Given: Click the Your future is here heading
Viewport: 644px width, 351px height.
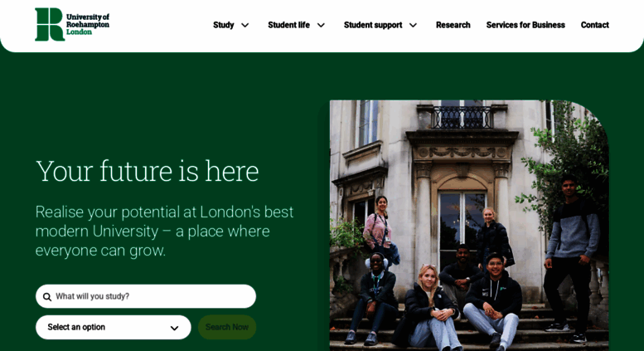Looking at the screenshot, I should pyautogui.click(x=147, y=171).
